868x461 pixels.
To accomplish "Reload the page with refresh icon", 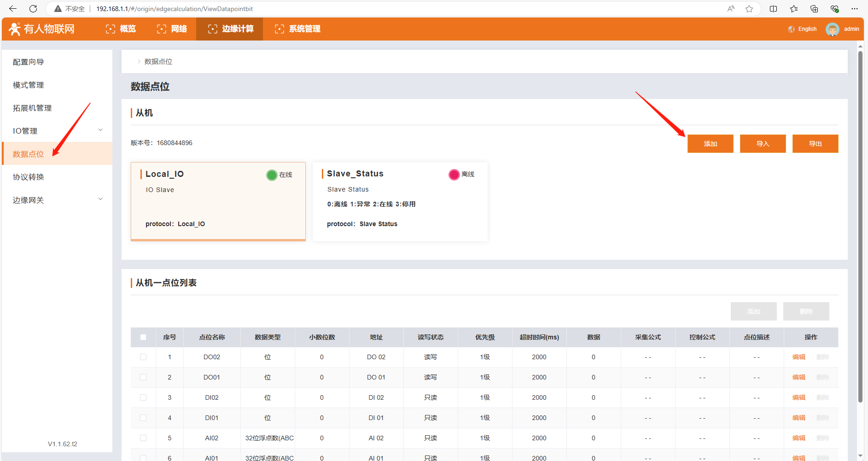I will pyautogui.click(x=33, y=9).
